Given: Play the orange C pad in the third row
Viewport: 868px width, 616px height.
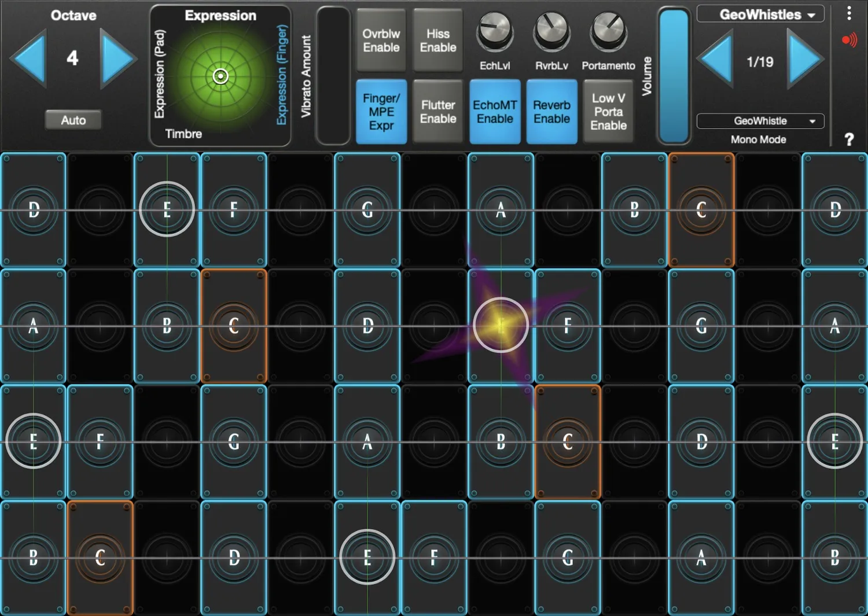Looking at the screenshot, I should 568,442.
